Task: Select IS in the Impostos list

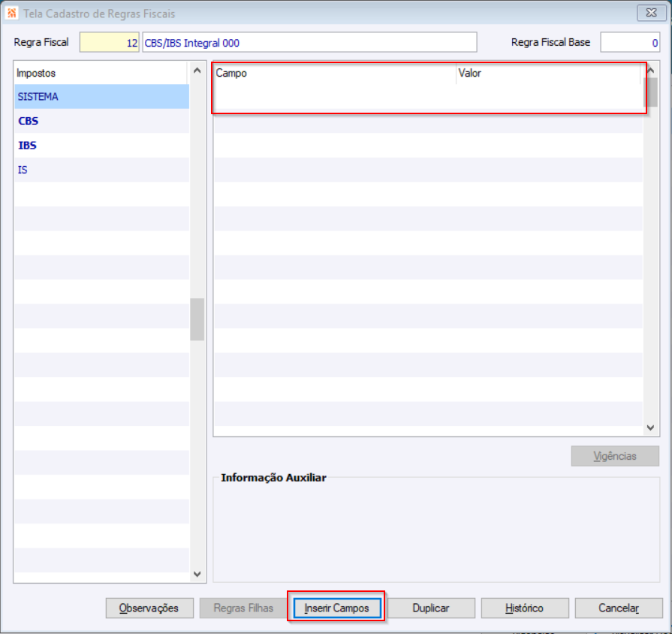Action: pos(101,170)
